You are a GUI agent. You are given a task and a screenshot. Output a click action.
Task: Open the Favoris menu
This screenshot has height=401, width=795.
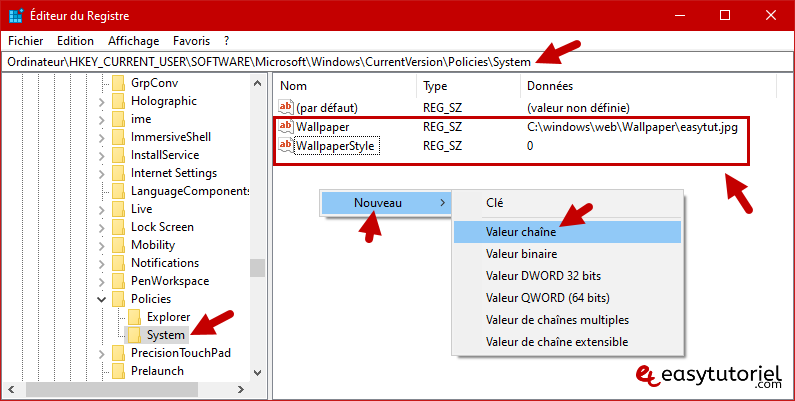pyautogui.click(x=191, y=41)
